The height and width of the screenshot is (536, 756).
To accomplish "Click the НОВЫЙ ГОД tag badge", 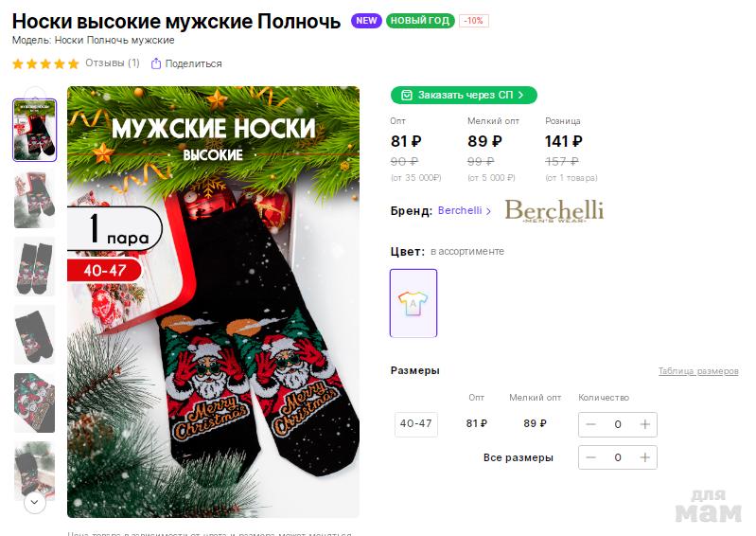I will 420,21.
